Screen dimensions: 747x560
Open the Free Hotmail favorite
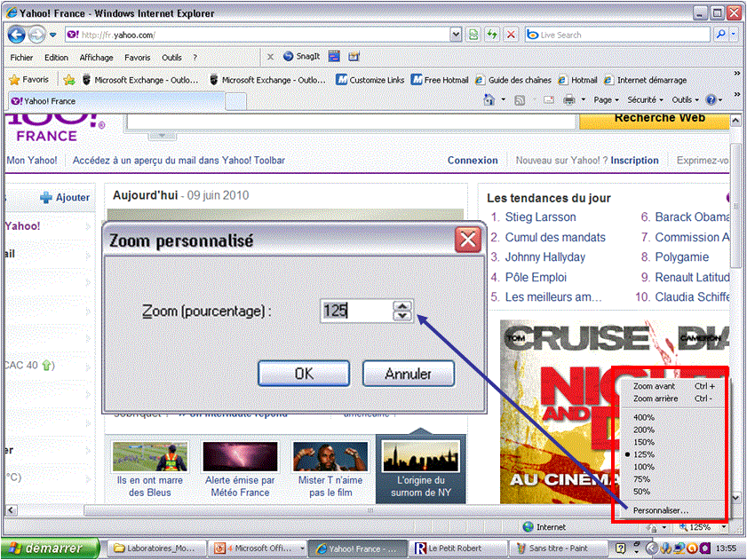coord(440,80)
